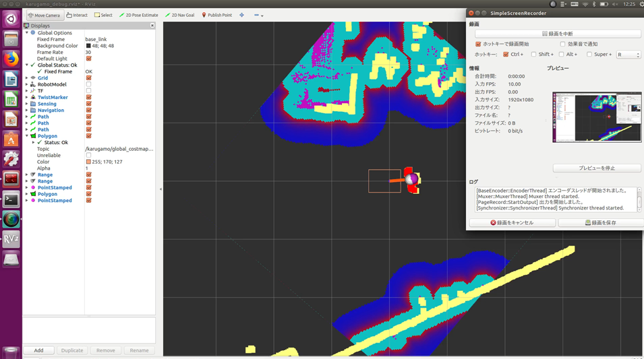Click the Remove display button
Image resolution: width=644 pixels, height=359 pixels.
click(106, 350)
